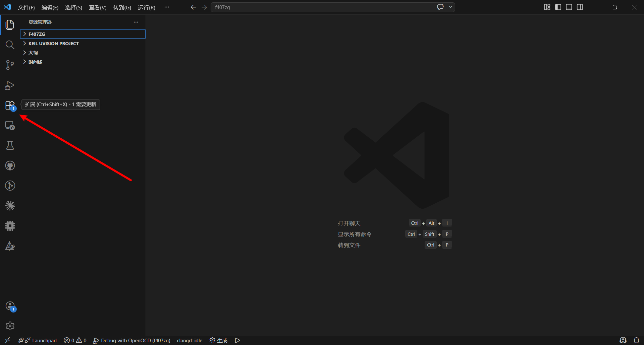
Task: Click the play icon in status bar
Action: [237, 340]
